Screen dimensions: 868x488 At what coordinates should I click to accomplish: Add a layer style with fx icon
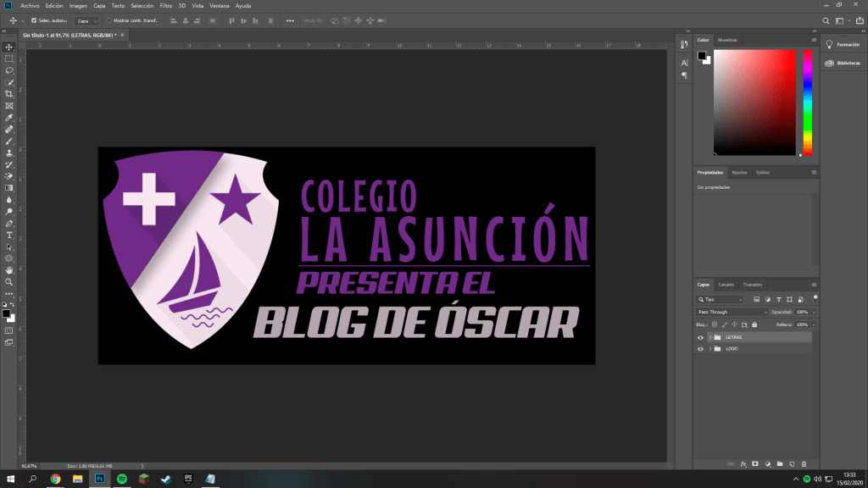coord(743,463)
